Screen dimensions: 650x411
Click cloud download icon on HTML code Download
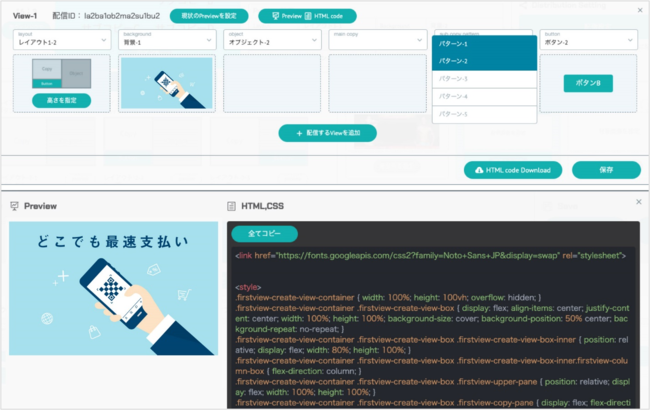click(479, 170)
